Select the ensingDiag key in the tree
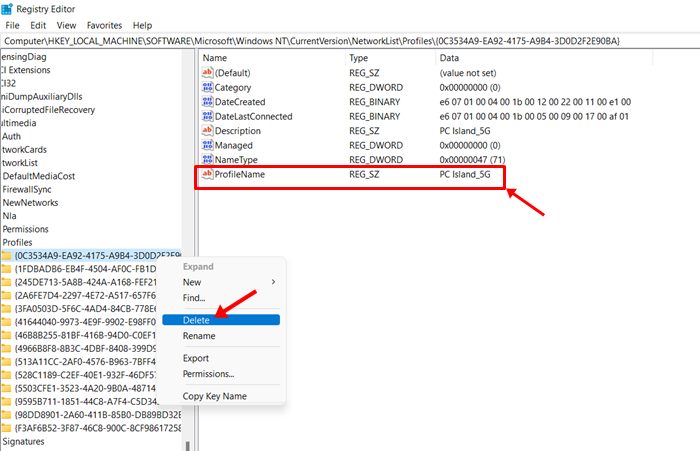The width and height of the screenshot is (700, 451). click(23, 57)
